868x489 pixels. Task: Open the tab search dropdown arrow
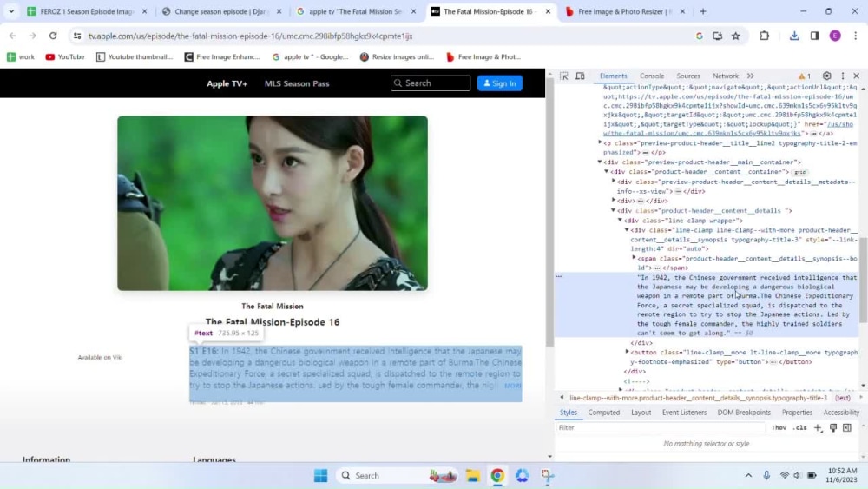11,11
